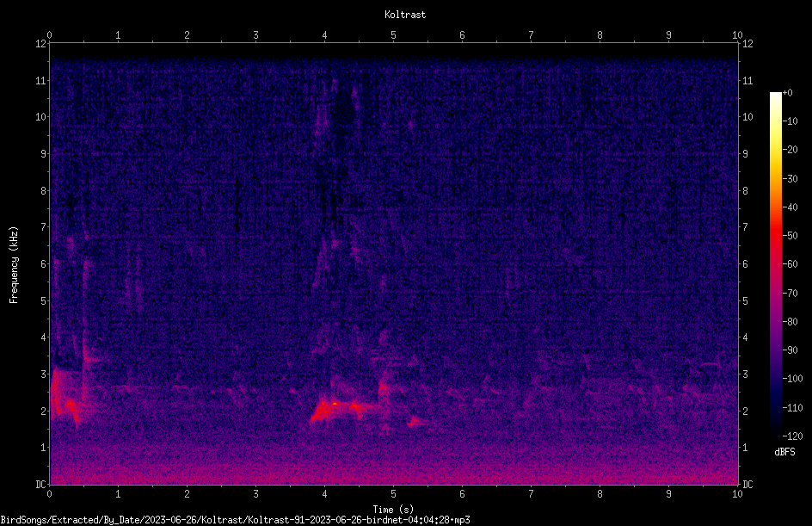Click the -30 label on color scale
The width and height of the screenshot is (812, 526).
pos(790,179)
